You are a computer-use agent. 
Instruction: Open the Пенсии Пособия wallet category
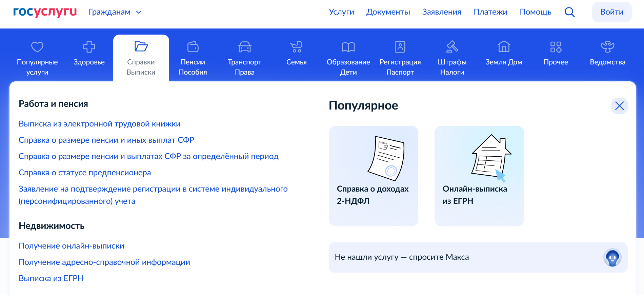pyautogui.click(x=193, y=47)
